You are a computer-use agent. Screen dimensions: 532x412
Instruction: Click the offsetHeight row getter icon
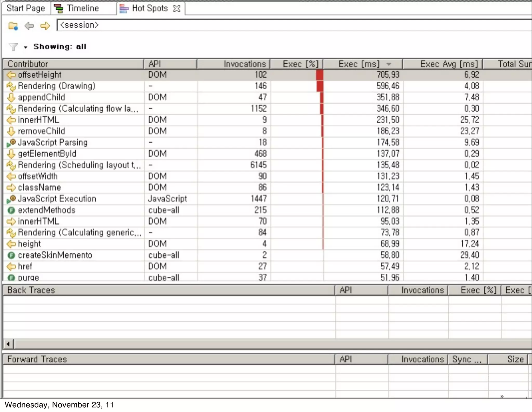click(x=11, y=75)
